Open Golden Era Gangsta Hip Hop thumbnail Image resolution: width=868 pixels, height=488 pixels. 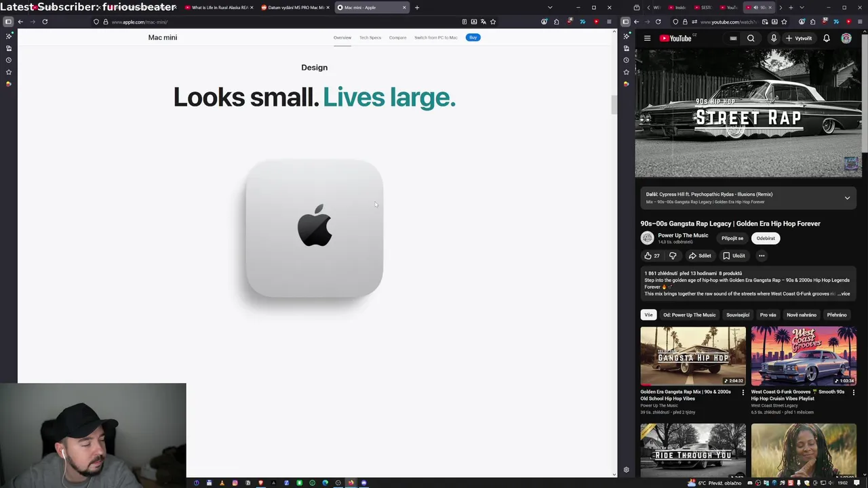pyautogui.click(x=693, y=356)
